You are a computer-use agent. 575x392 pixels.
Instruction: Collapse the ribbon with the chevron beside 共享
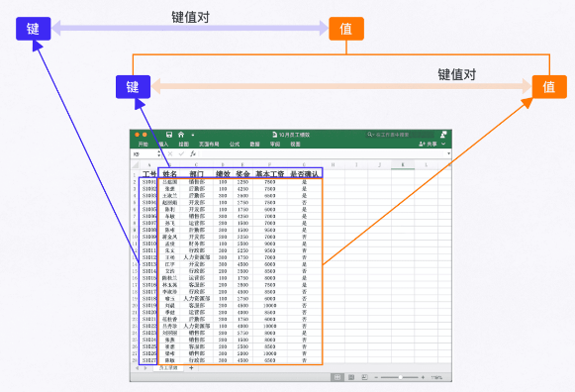(x=443, y=145)
